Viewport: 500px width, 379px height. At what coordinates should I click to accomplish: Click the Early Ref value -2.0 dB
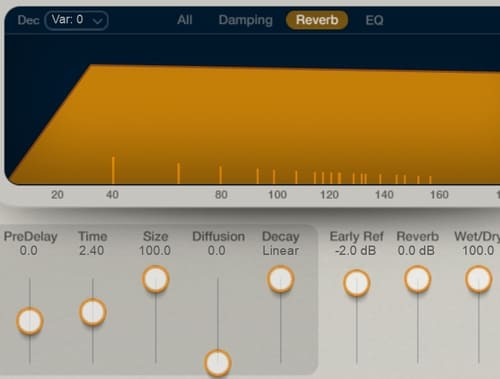(x=356, y=250)
